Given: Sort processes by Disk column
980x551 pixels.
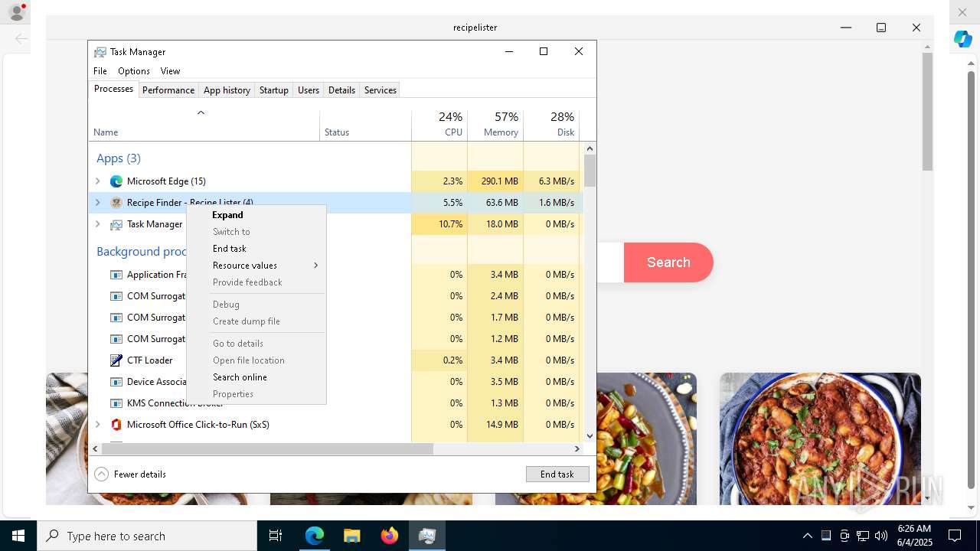Looking at the screenshot, I should (551, 126).
